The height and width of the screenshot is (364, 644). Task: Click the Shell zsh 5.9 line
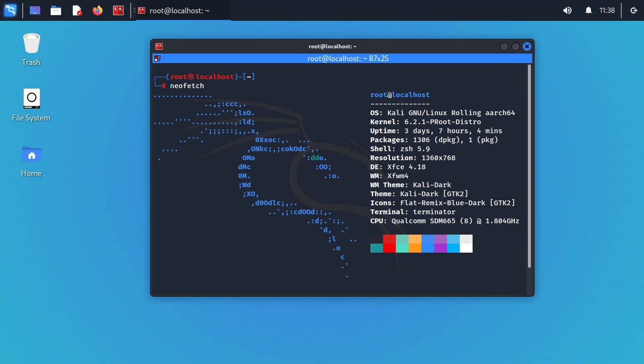coord(400,149)
